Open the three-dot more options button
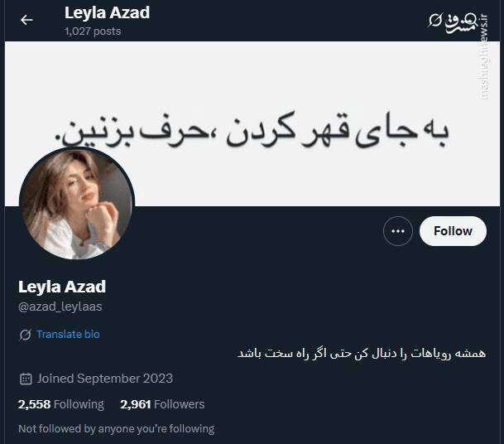Screen dimensions: 504x444 (398, 231)
